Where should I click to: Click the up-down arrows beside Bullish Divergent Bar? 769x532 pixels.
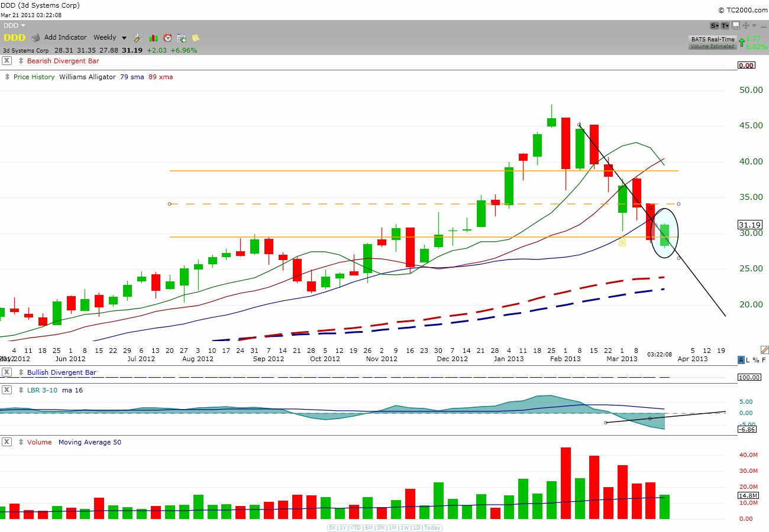pos(21,372)
